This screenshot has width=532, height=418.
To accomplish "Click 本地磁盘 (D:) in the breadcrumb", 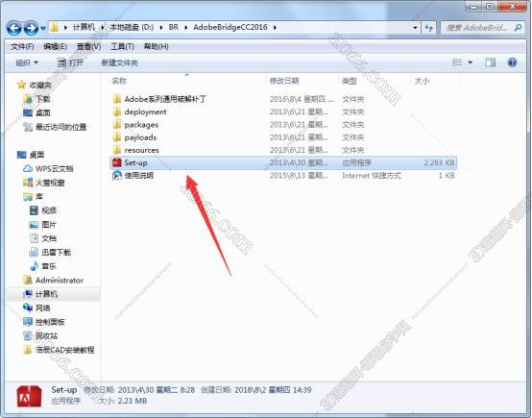I will [132, 27].
